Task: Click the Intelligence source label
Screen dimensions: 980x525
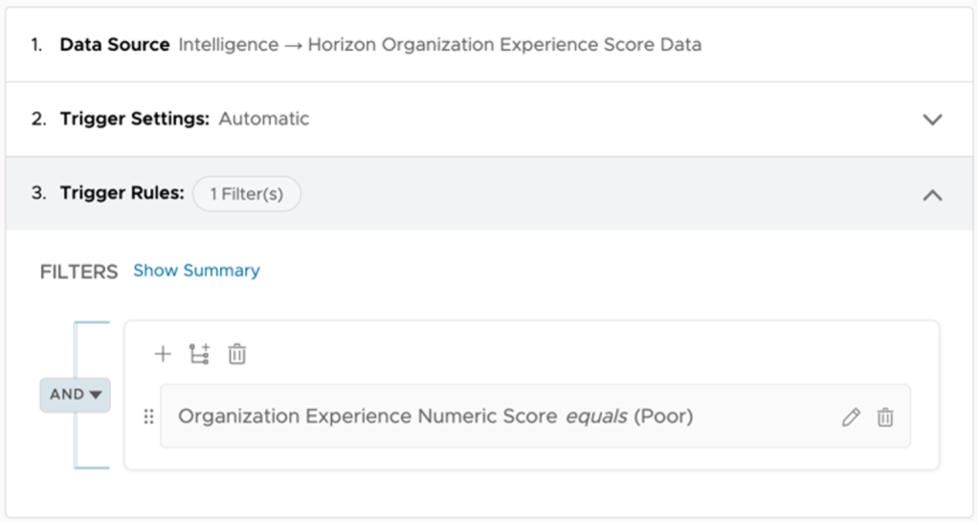Action: [229, 45]
